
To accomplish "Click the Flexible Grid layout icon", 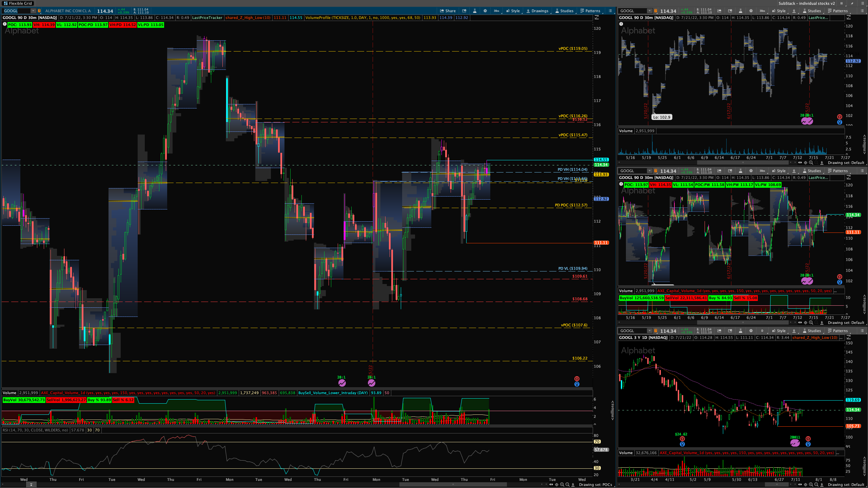I will coord(5,3).
